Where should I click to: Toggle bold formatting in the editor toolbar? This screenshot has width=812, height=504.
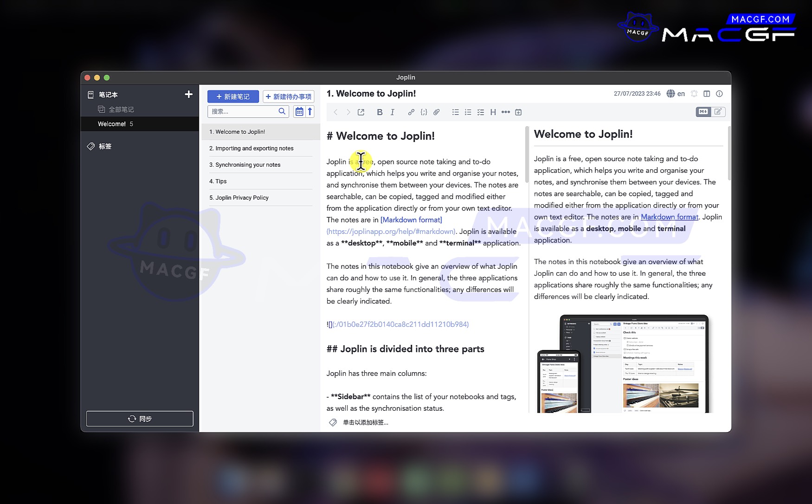[380, 112]
